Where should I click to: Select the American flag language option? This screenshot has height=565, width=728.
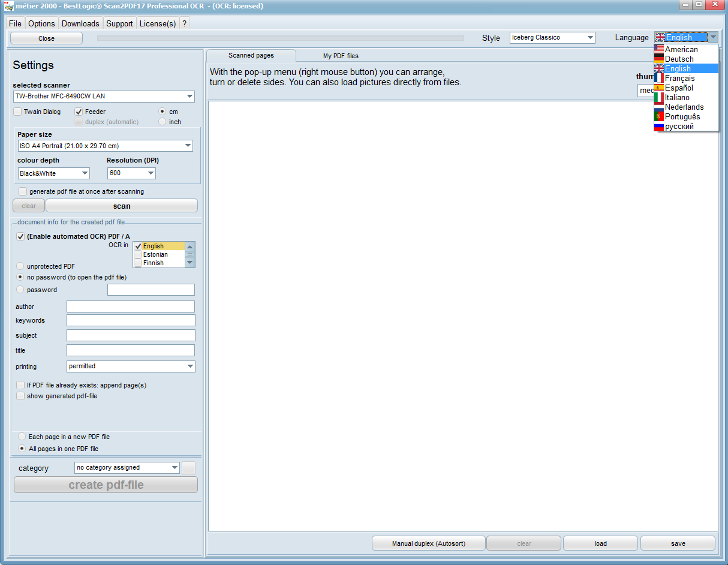coord(681,49)
